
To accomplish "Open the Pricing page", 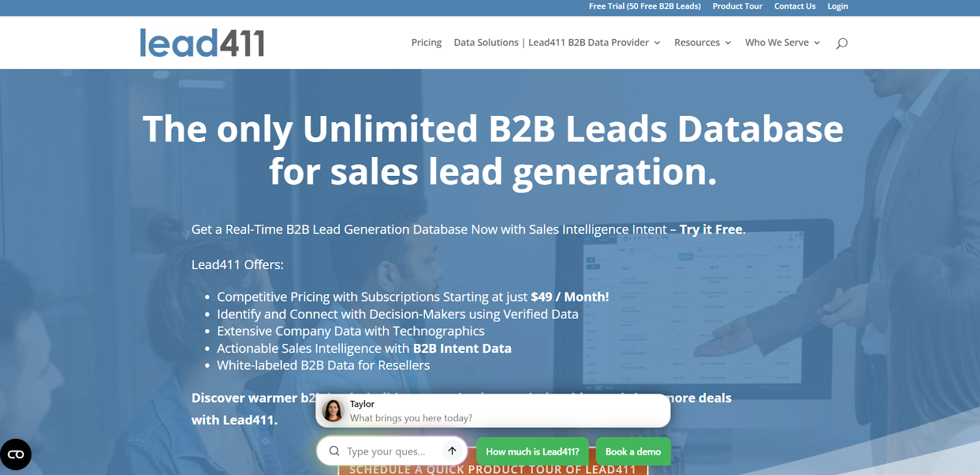I will click(426, 43).
